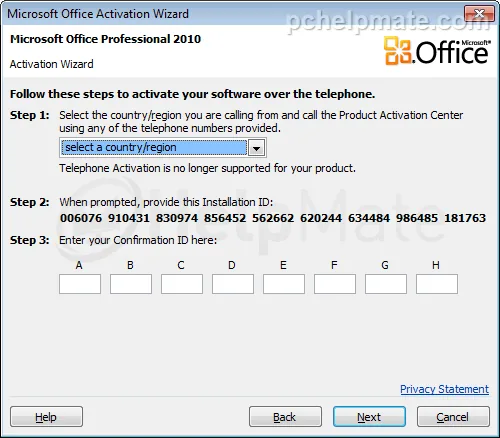Select the 'select a country/region' combo box
Image resolution: width=500 pixels, height=438 pixels.
tap(163, 148)
